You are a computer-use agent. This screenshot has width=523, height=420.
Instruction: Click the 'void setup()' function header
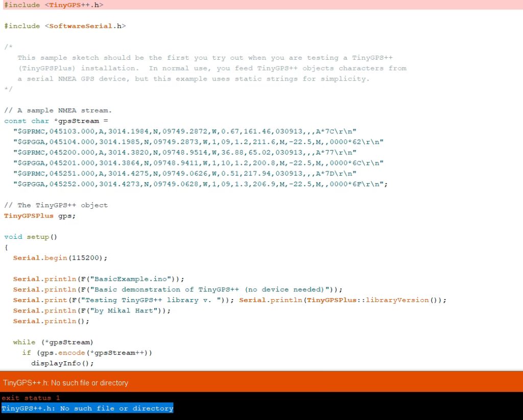(31, 237)
